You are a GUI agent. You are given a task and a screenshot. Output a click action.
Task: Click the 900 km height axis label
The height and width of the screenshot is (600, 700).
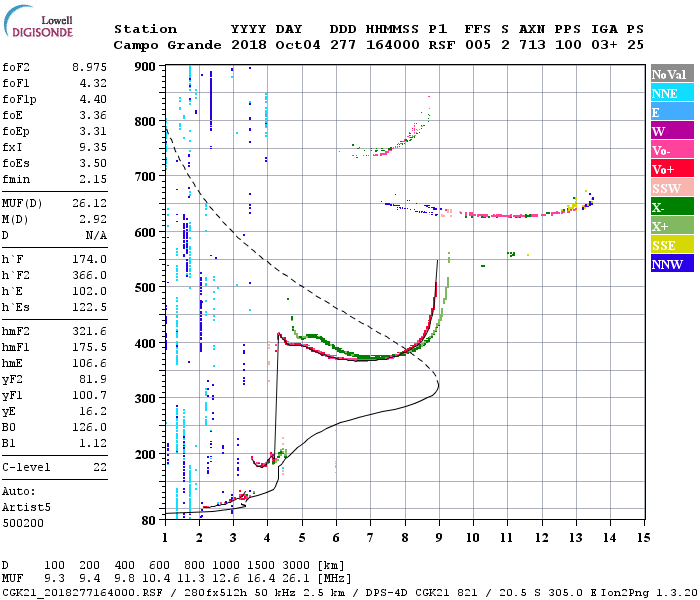(145, 67)
